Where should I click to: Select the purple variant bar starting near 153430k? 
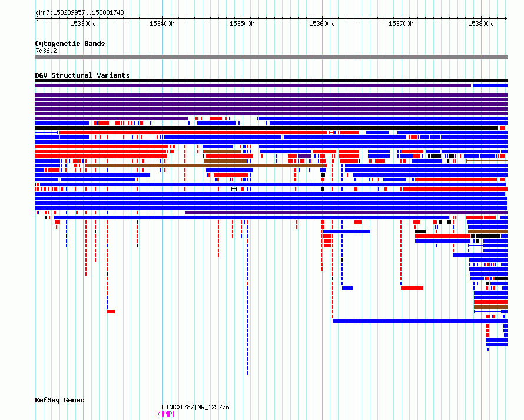[x=346, y=213]
